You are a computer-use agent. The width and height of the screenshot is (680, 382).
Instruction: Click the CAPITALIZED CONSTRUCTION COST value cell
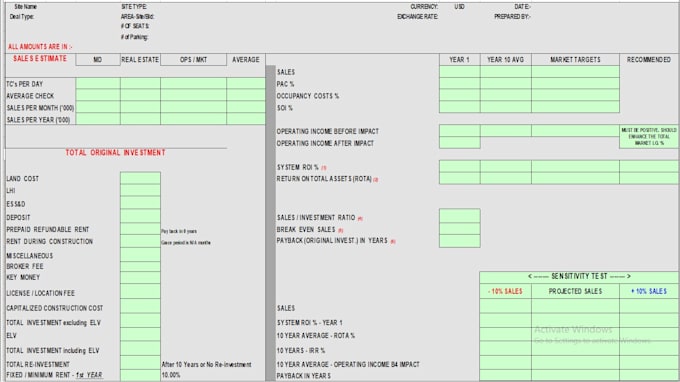140,307
